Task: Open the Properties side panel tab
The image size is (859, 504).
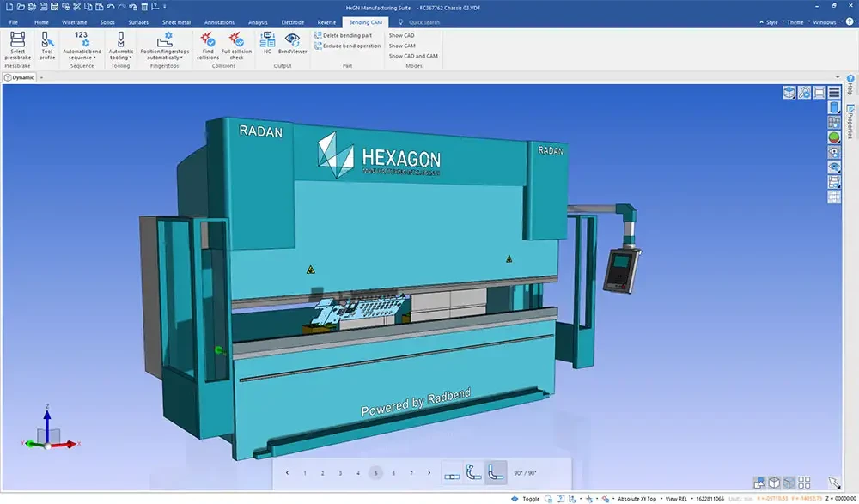Action: [x=850, y=120]
